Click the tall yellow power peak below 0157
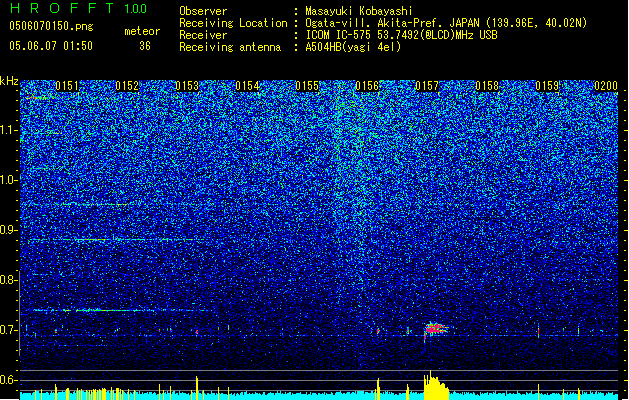The width and height of the screenshot is (629, 400). click(x=436, y=385)
